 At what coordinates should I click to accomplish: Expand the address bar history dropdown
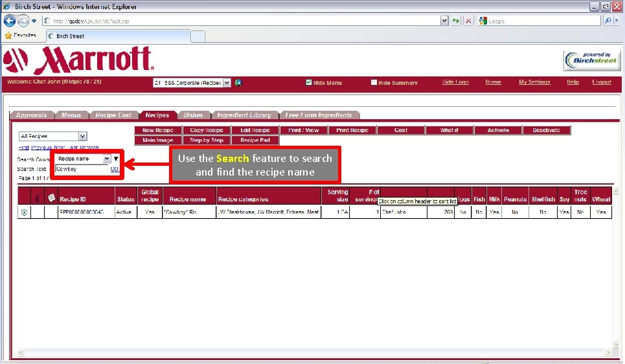tap(444, 21)
